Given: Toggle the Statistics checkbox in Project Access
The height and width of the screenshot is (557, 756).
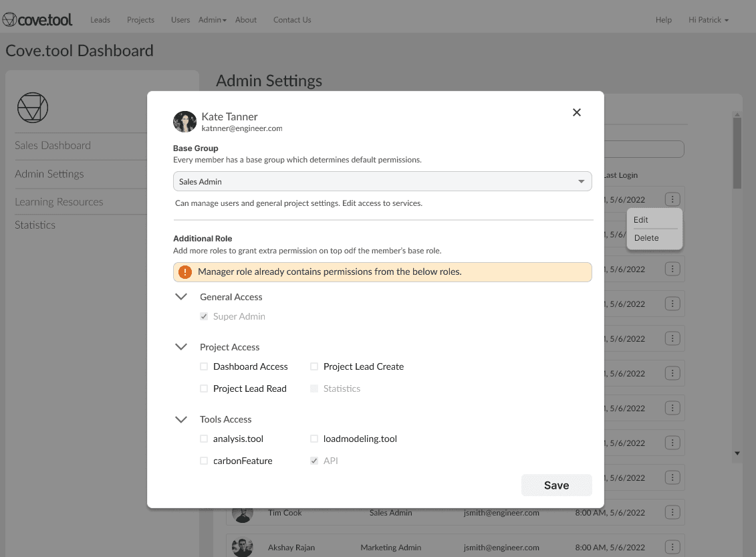Looking at the screenshot, I should coord(314,388).
